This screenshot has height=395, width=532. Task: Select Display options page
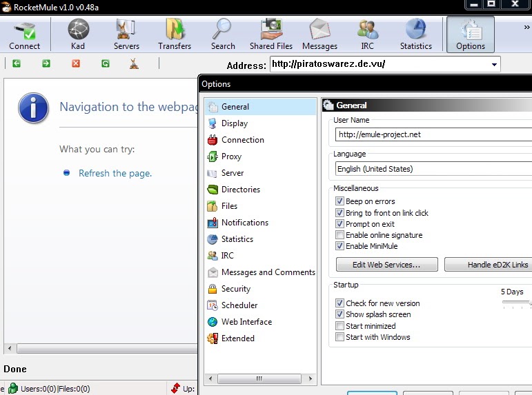[x=260, y=123]
